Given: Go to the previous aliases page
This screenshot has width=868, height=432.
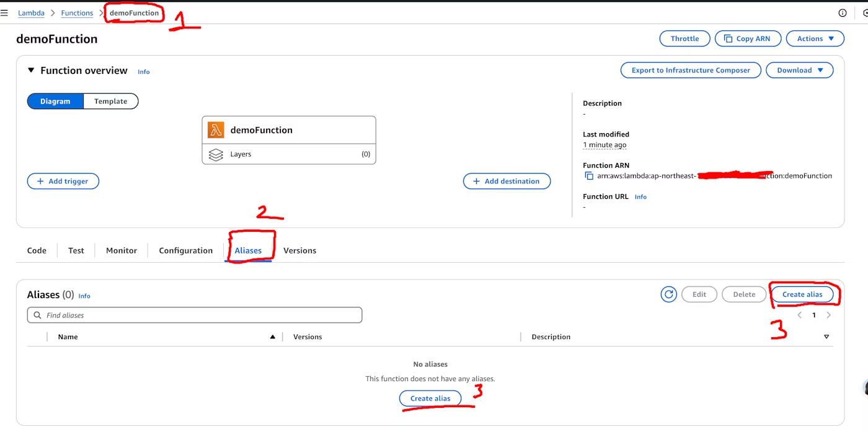Looking at the screenshot, I should click(800, 315).
